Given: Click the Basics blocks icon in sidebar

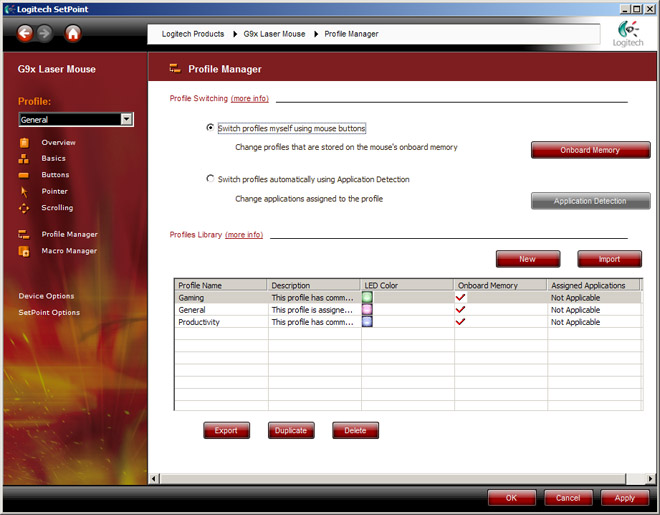Looking at the screenshot, I should coord(24,159).
